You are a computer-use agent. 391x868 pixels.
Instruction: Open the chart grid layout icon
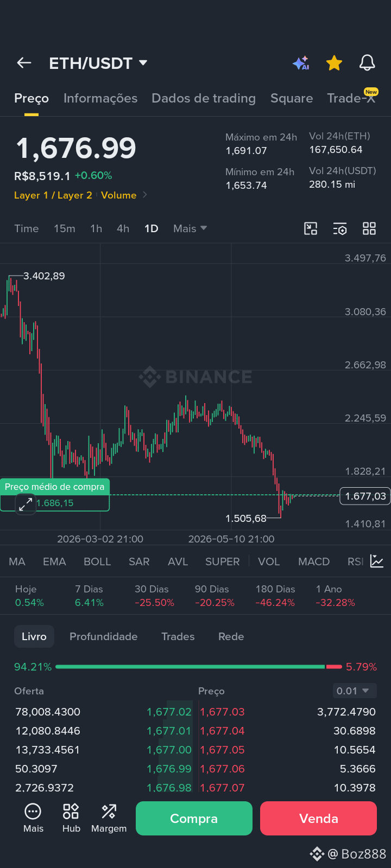coord(369,228)
